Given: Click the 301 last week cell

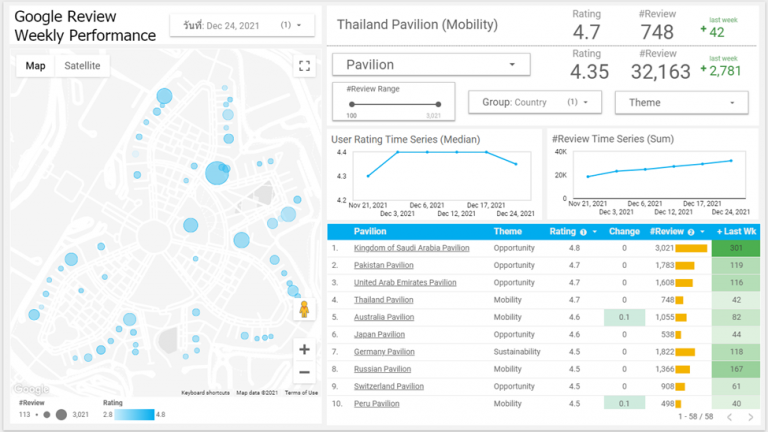Looking at the screenshot, I should tap(736, 248).
